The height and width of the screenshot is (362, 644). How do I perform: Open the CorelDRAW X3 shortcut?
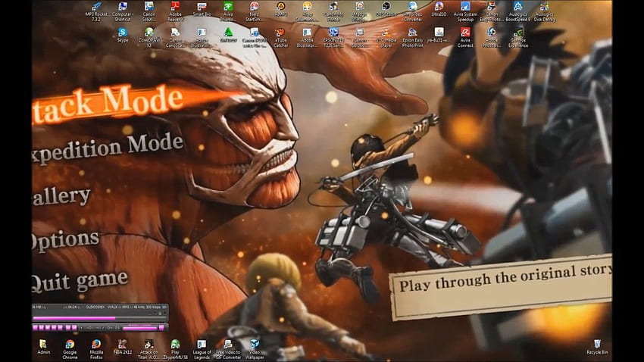[x=148, y=37]
